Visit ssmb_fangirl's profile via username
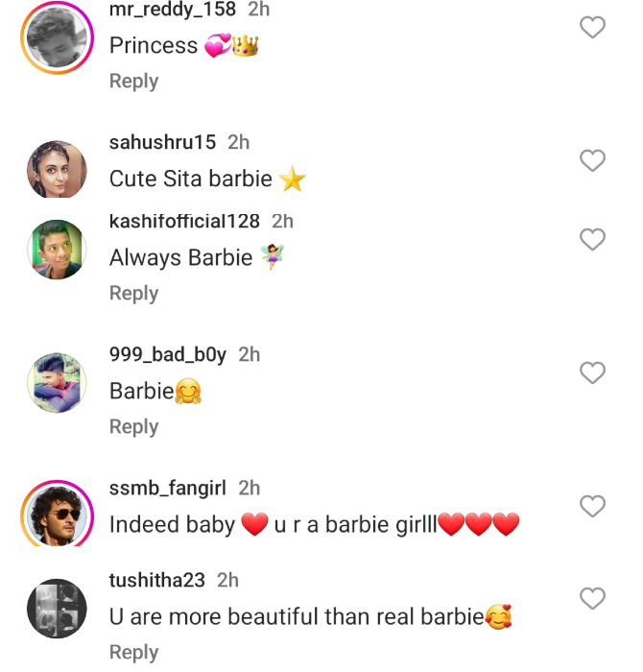This screenshot has height=672, width=643. coord(167,489)
